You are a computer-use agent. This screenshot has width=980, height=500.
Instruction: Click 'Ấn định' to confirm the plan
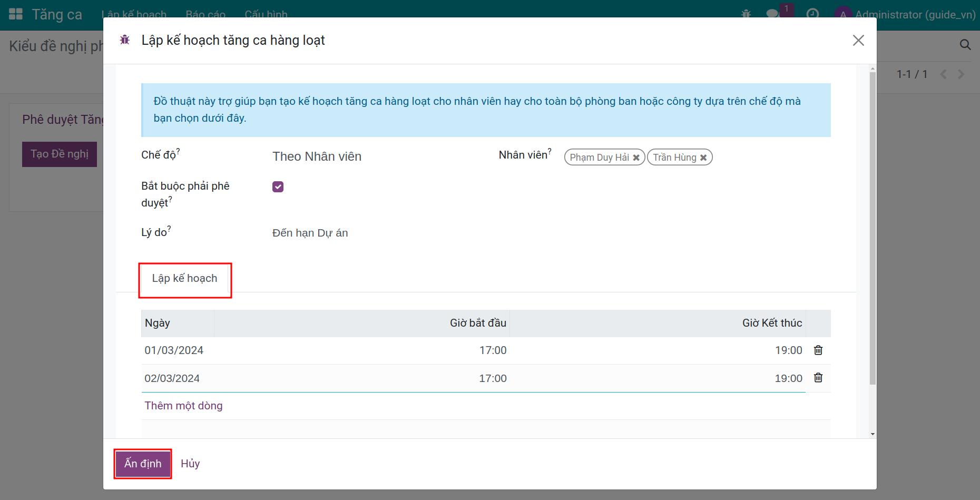(x=143, y=464)
